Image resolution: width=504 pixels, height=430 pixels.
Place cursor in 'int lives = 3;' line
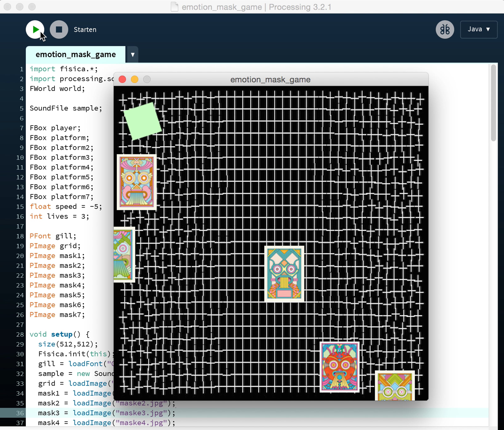pos(59,216)
